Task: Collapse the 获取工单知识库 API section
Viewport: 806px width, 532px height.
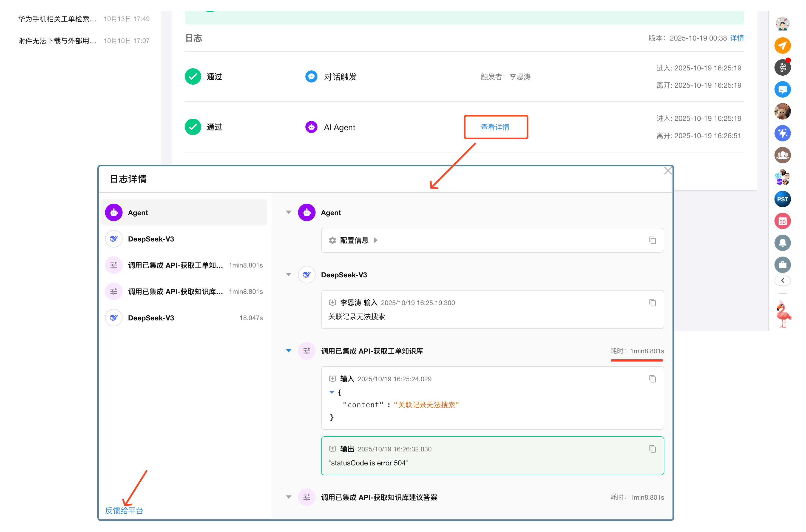Action: (x=288, y=351)
